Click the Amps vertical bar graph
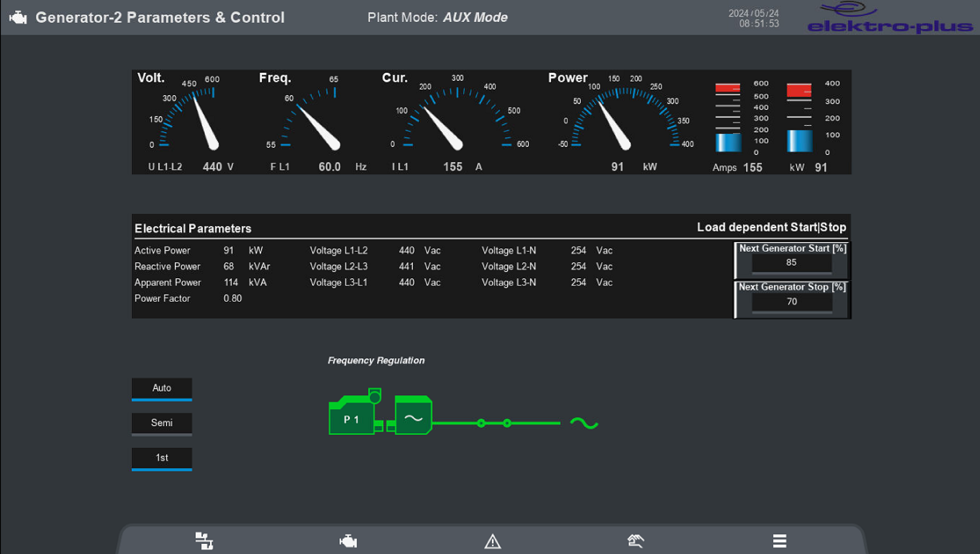This screenshot has width=980, height=554. click(x=728, y=118)
